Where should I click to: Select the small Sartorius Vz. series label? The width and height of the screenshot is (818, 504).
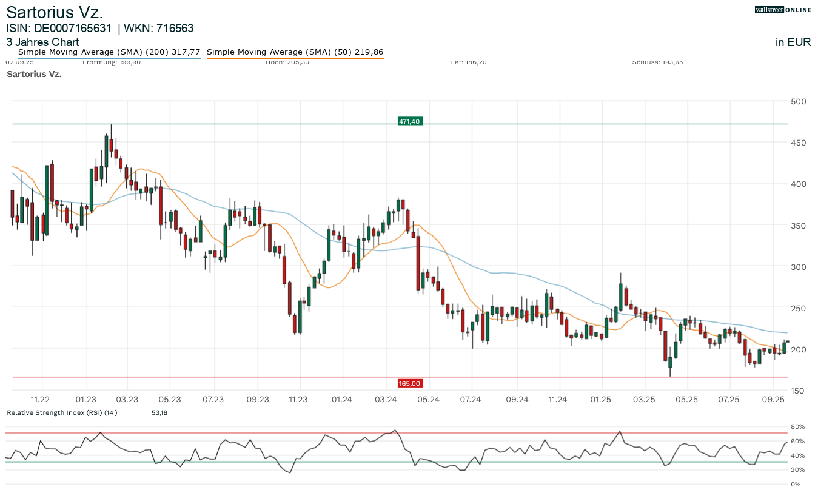coord(34,74)
